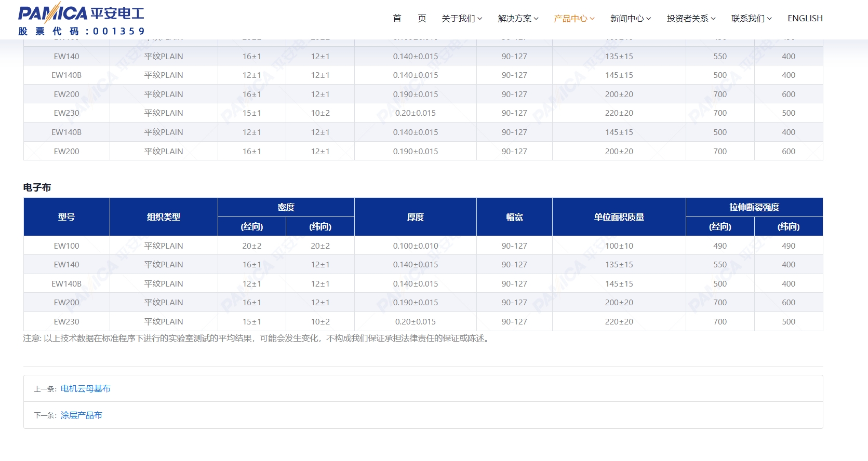Select the 20±2 warp density cell for EW100
868x461 pixels.
click(x=252, y=246)
